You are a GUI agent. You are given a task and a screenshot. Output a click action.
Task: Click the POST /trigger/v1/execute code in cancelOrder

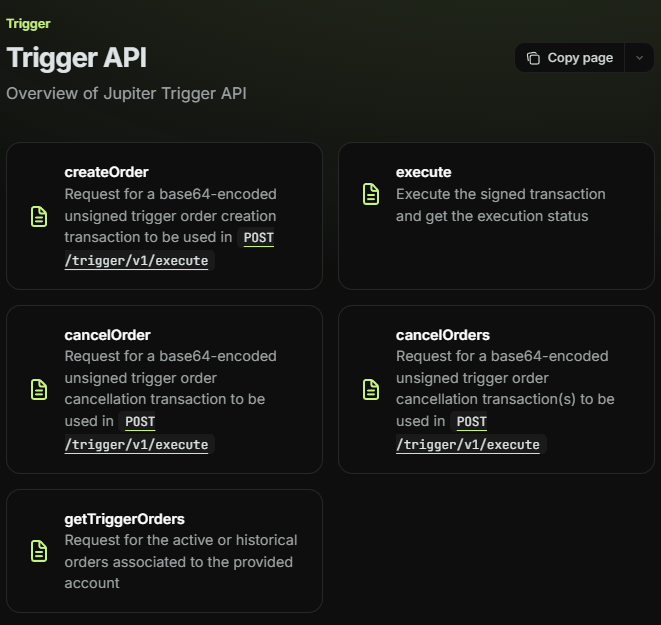pyautogui.click(x=137, y=444)
